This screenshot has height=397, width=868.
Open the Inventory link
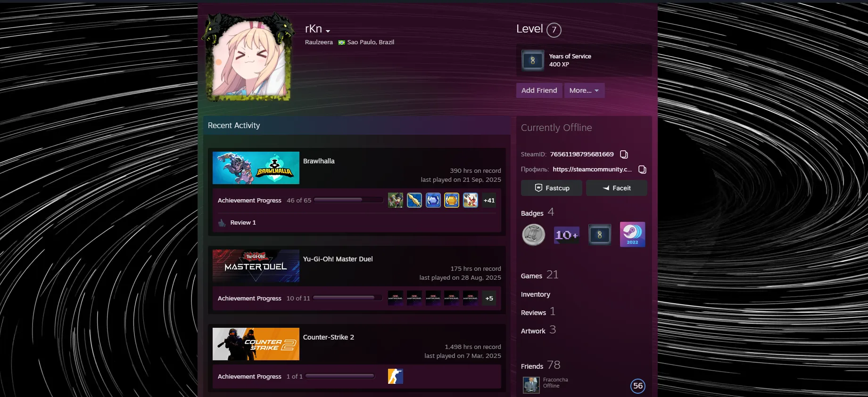536,294
